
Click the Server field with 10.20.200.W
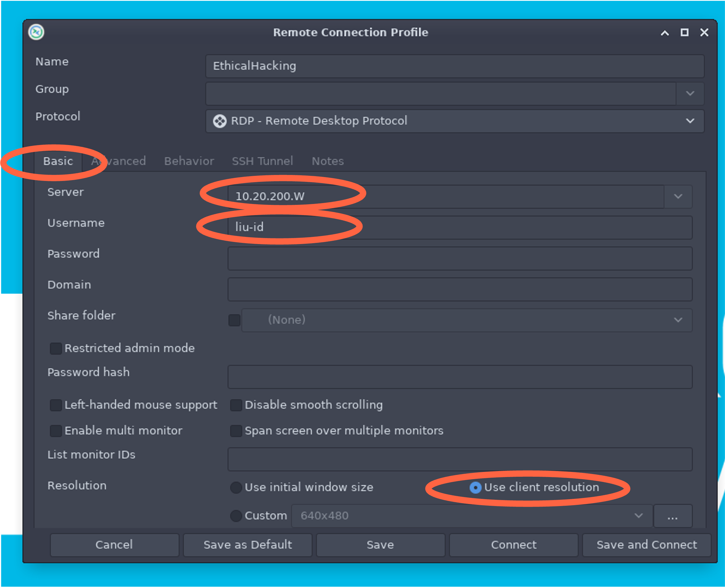446,196
